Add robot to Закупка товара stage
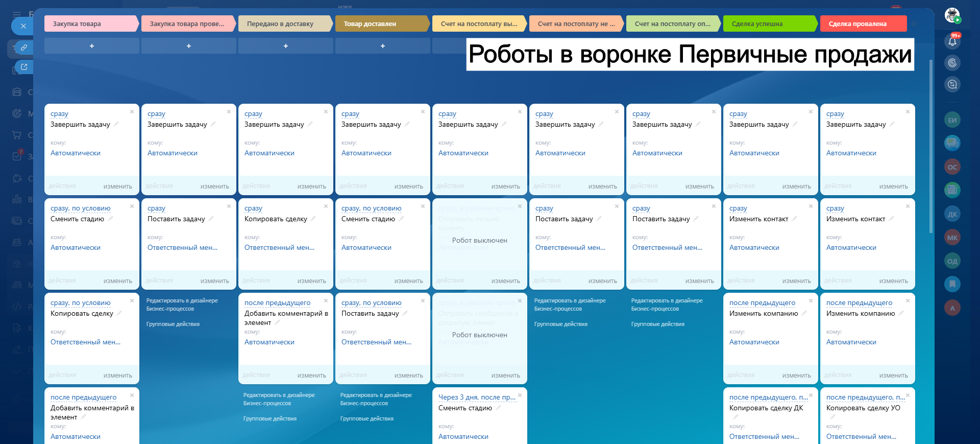This screenshot has width=980, height=444. pos(92,46)
